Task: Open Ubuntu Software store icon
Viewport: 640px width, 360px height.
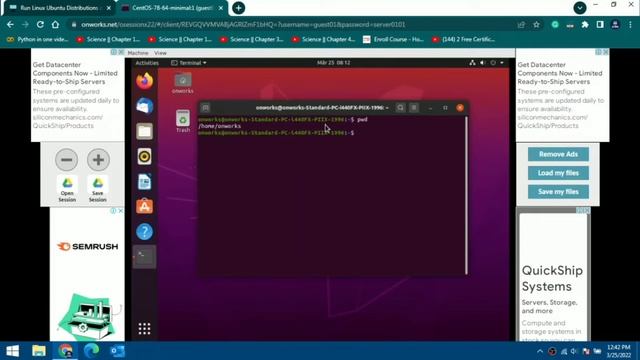Action: click(x=144, y=207)
